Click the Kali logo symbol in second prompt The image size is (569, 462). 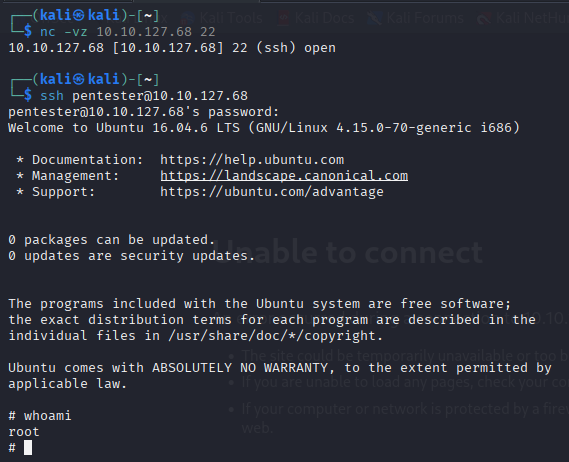click(x=78, y=79)
